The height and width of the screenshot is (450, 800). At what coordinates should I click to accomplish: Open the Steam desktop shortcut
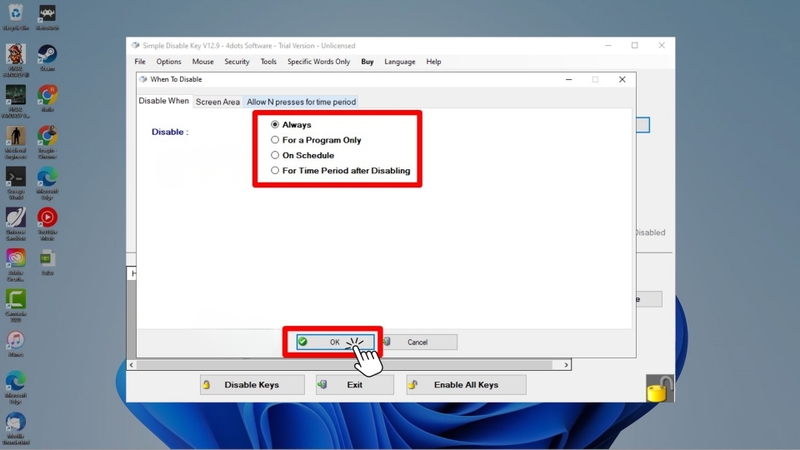[x=47, y=57]
